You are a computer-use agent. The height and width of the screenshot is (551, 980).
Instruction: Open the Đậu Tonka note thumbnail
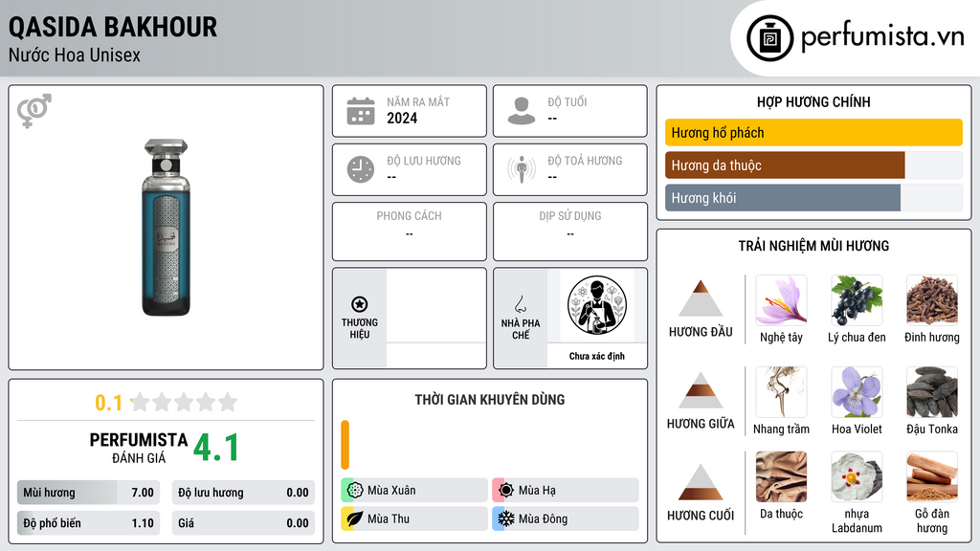click(x=932, y=392)
